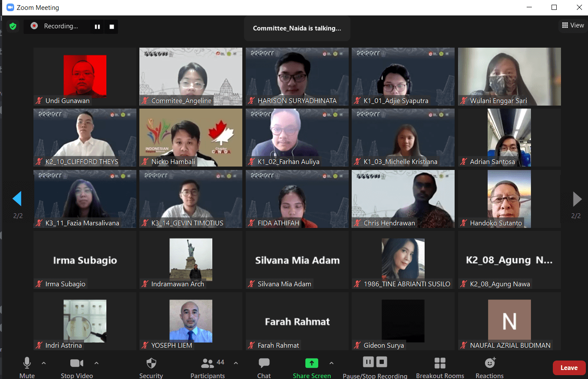Image resolution: width=588 pixels, height=379 pixels.
Task: Expand share screen options arrow
Action: point(331,363)
